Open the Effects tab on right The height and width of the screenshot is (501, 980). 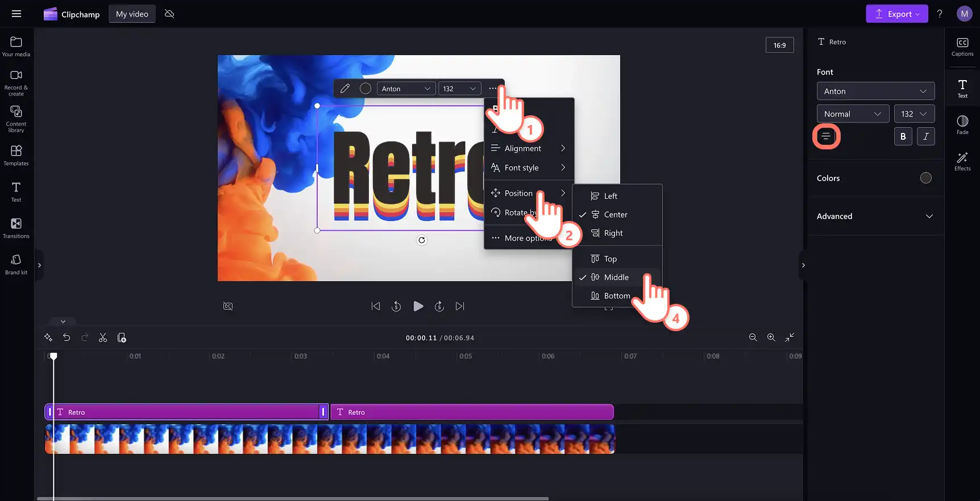click(x=962, y=162)
